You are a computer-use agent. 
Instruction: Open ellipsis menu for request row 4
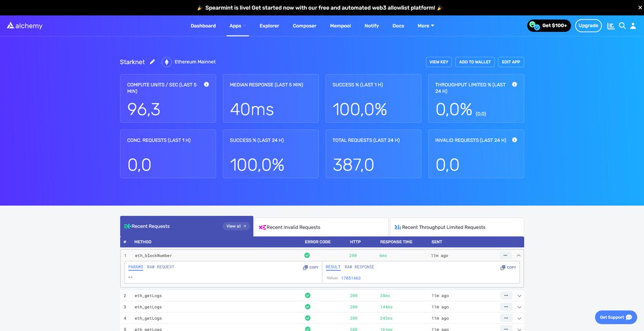point(506,318)
